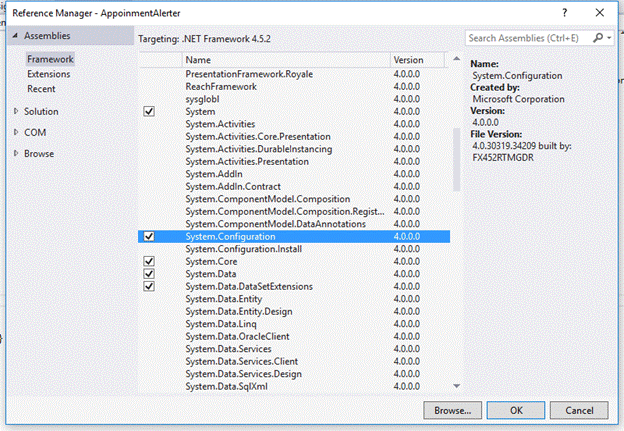Select System.Activities.Core.Presentation row
This screenshot has width=624, height=431.
[x=294, y=137]
